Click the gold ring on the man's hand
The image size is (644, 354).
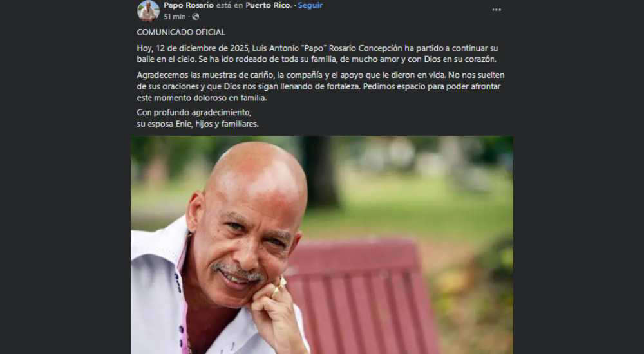click(x=279, y=285)
